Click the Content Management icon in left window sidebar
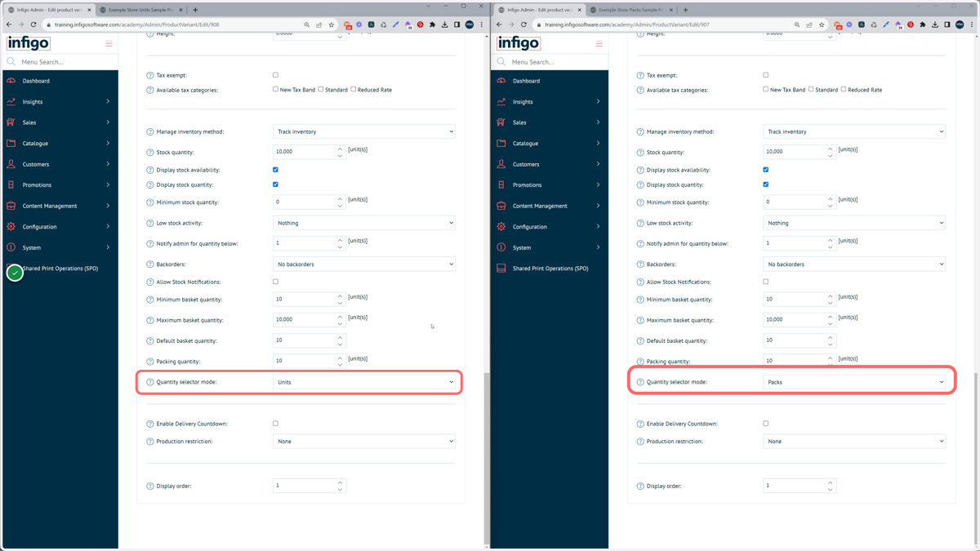This screenshot has width=980, height=551. point(11,206)
